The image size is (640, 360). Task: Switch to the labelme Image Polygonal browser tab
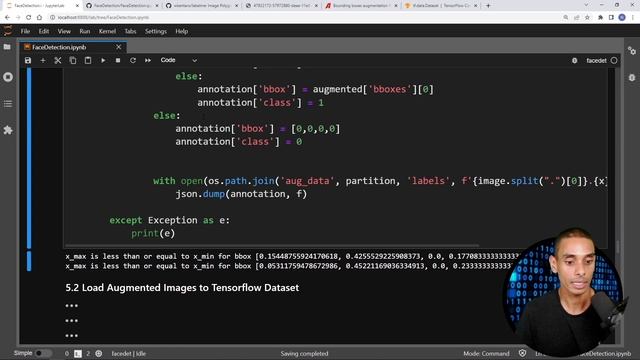point(202,6)
